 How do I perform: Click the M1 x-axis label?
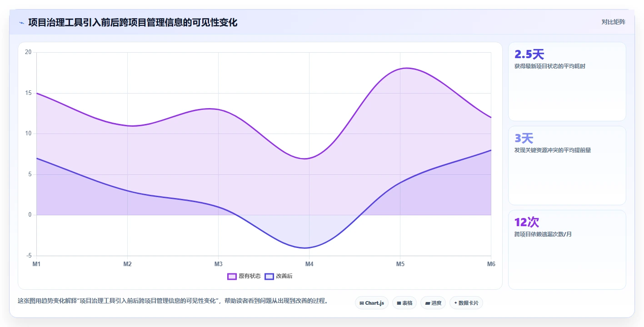[x=36, y=264]
